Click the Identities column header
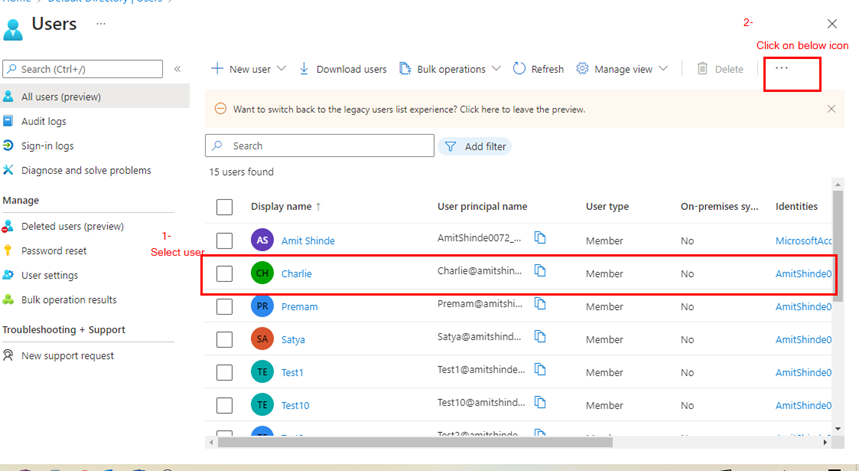 pos(797,206)
